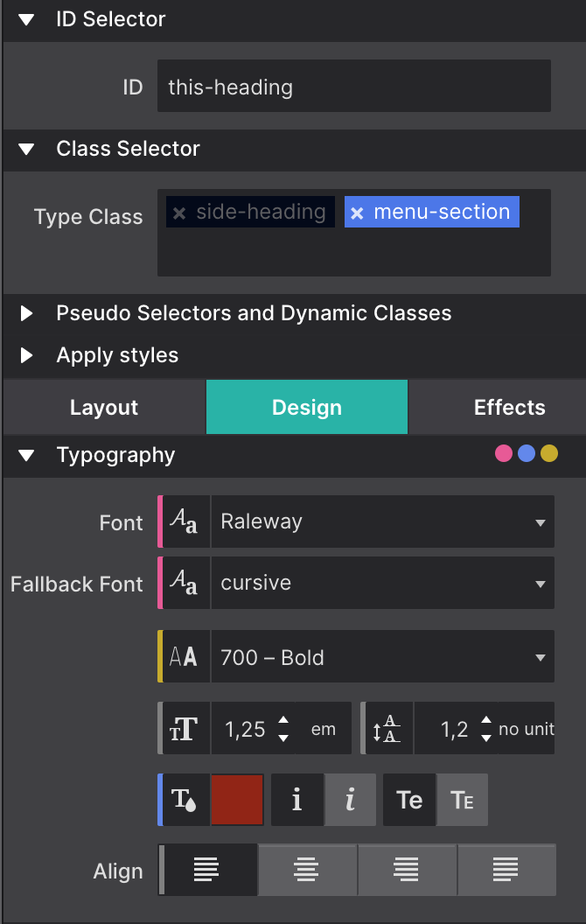586x924 pixels.
Task: Toggle the right text alignment option
Action: point(407,871)
